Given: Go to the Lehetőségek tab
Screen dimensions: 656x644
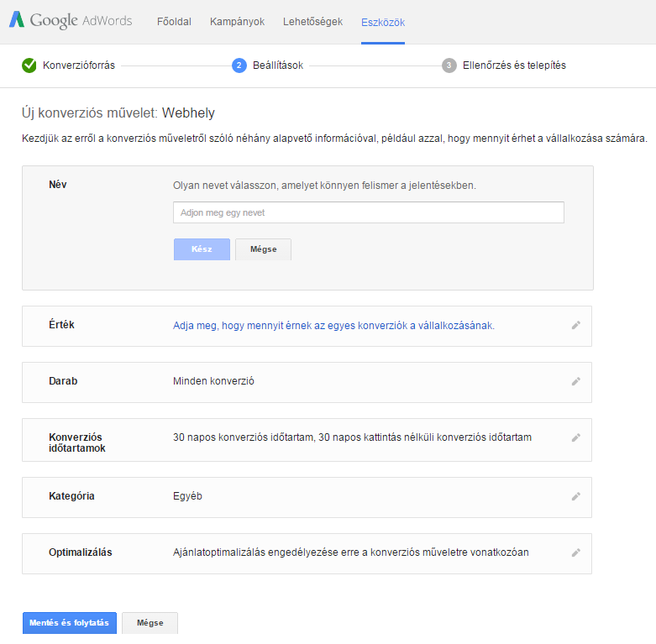Looking at the screenshot, I should tap(312, 22).
